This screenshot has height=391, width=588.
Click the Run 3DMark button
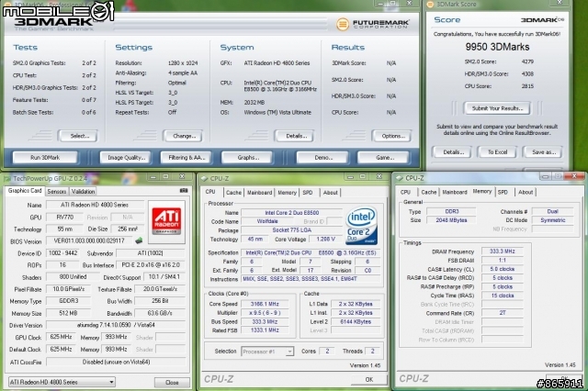[45, 157]
